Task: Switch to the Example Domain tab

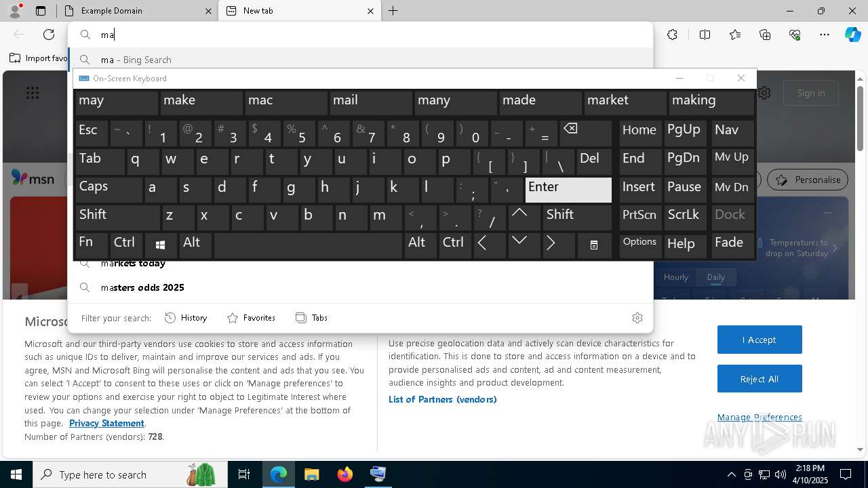Action: [136, 11]
